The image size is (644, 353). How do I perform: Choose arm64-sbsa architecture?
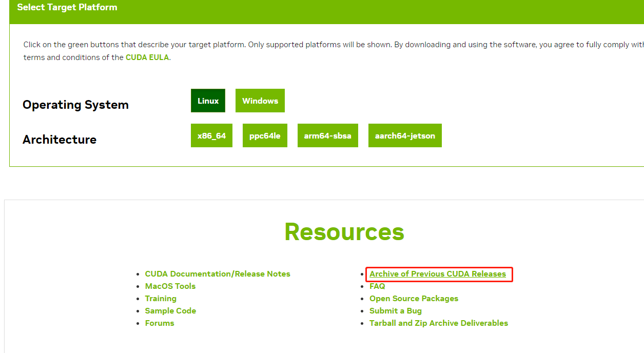coord(328,135)
